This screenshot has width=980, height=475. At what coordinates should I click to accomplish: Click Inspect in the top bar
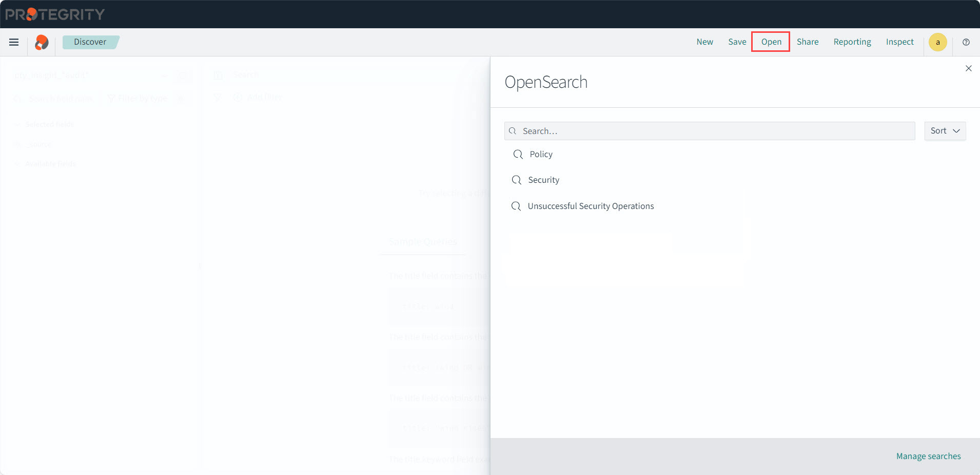pos(899,42)
